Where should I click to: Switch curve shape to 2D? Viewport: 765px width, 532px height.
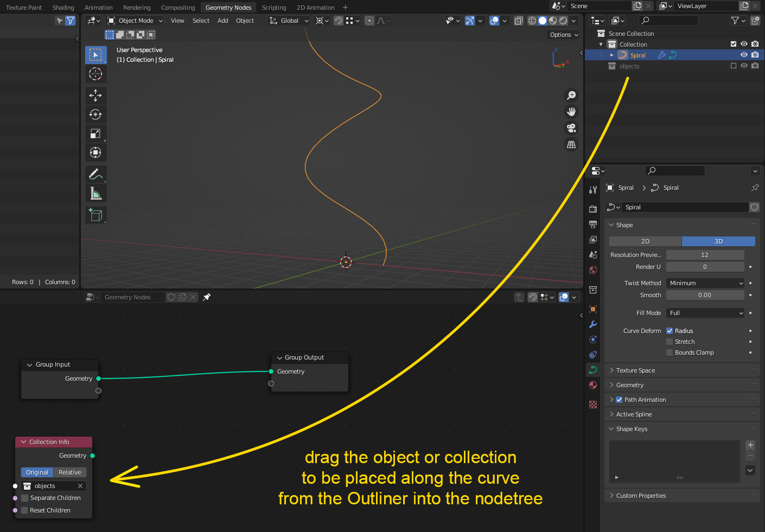645,241
